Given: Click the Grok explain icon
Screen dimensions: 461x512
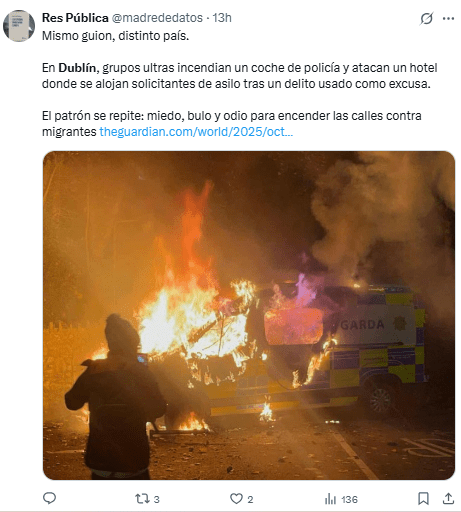Looking at the screenshot, I should click(426, 18).
